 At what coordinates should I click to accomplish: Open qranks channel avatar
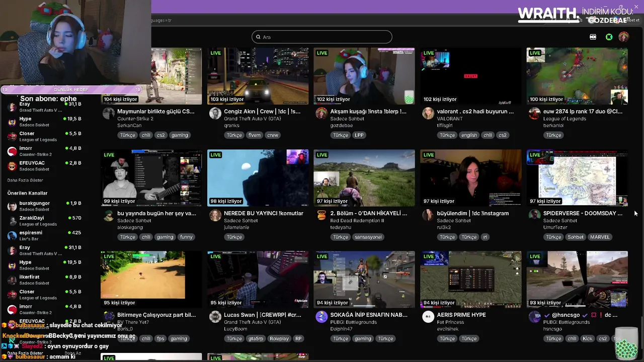[215, 113]
